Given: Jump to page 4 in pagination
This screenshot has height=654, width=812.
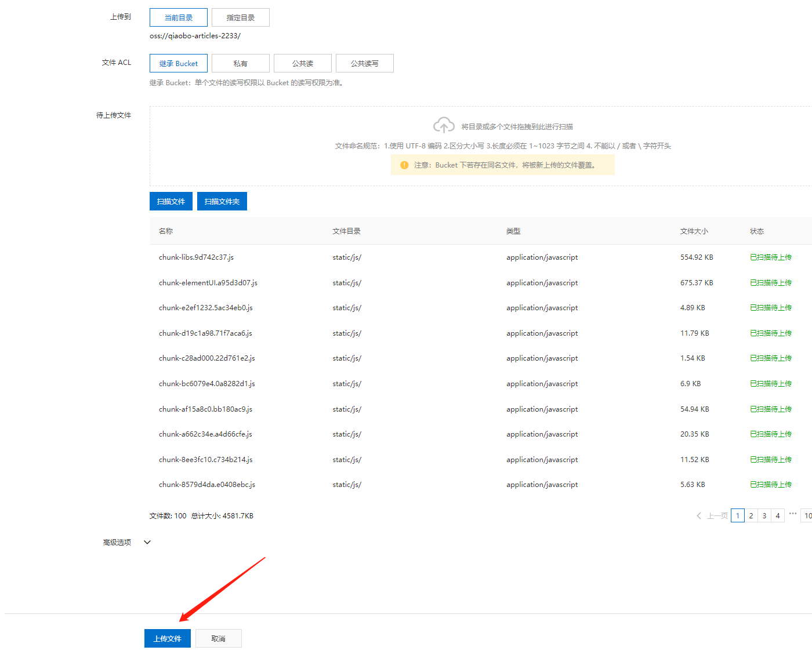Looking at the screenshot, I should coord(778,515).
